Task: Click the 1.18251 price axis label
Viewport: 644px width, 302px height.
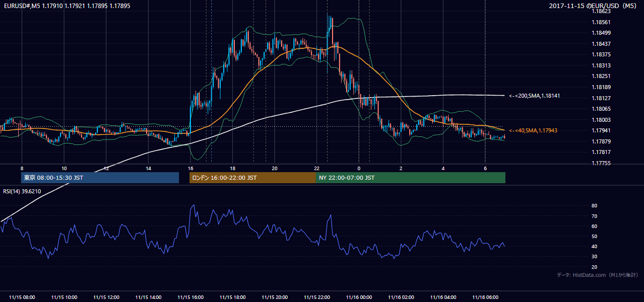Action: (602, 77)
